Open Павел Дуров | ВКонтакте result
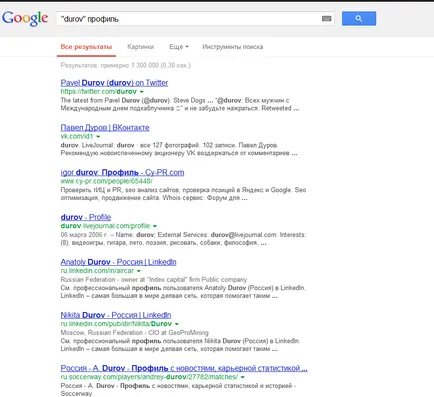The width and height of the screenshot is (434, 397). [x=105, y=128]
